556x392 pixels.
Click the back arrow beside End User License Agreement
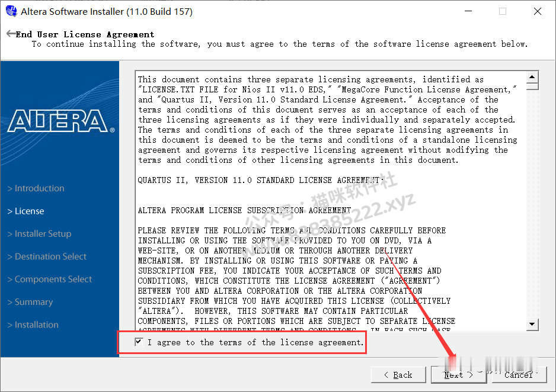point(11,33)
